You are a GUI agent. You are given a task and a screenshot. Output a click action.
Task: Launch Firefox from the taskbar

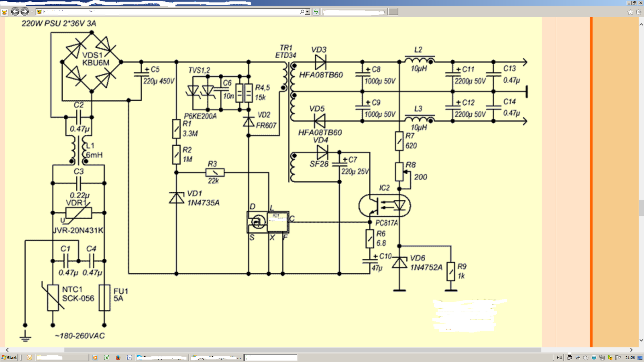tap(118, 357)
